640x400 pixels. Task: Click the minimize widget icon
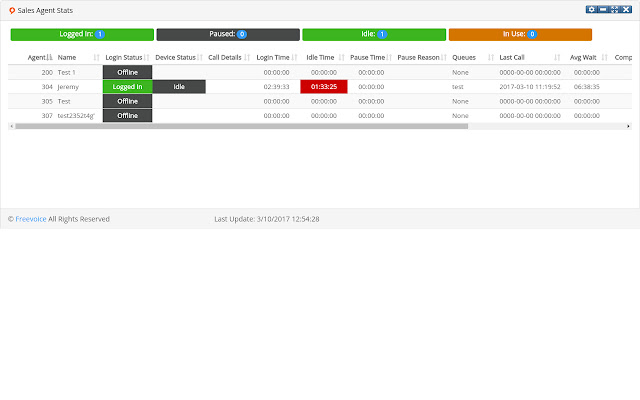coord(603,9)
